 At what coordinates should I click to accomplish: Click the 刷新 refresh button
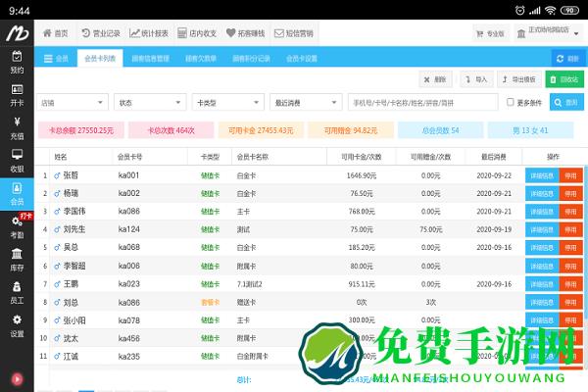(x=567, y=59)
